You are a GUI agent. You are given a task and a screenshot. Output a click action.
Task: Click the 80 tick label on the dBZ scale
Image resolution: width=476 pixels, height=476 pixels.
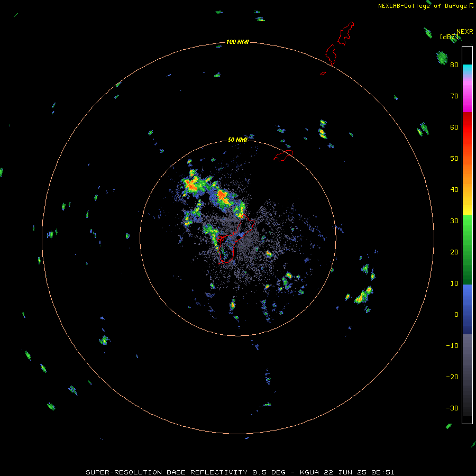click(454, 65)
